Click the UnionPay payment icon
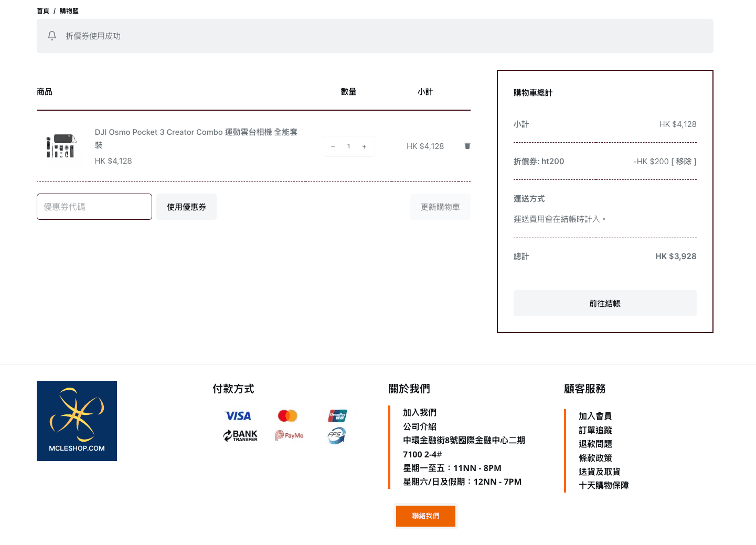The height and width of the screenshot is (545, 756). pos(337,416)
